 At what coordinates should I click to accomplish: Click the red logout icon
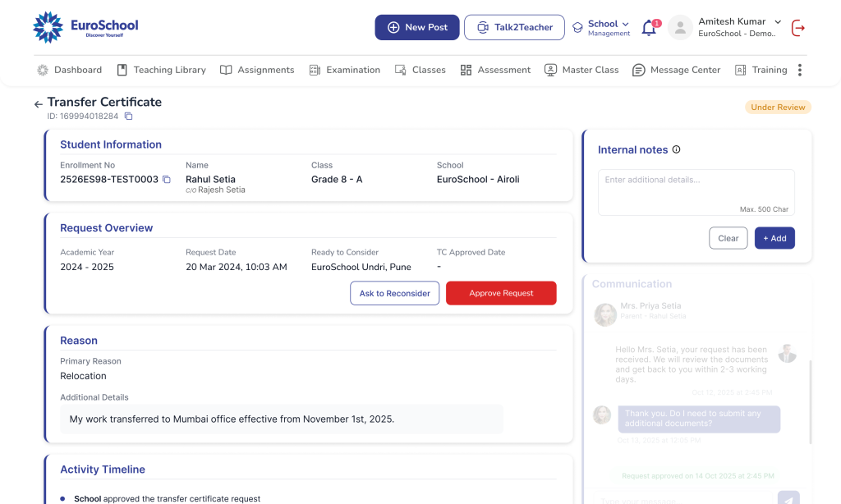point(797,28)
